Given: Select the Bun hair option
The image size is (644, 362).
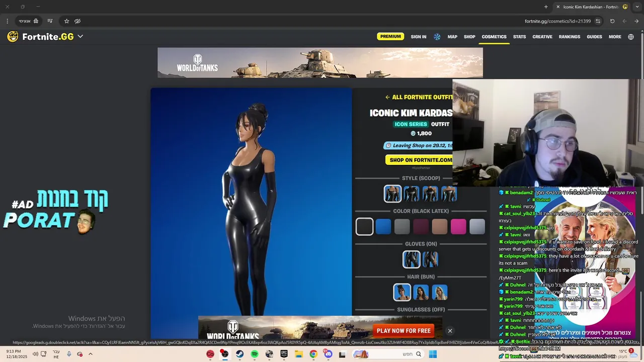Looking at the screenshot, I should point(402,292).
